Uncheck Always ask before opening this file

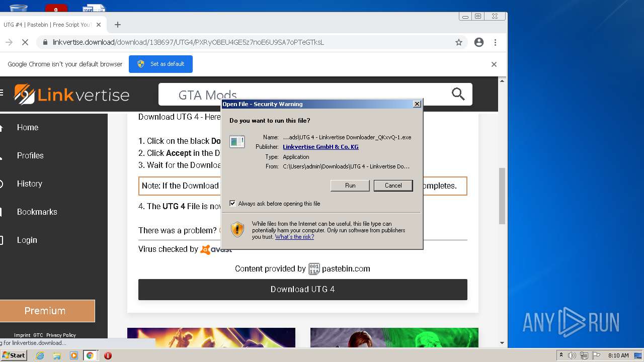(x=232, y=204)
